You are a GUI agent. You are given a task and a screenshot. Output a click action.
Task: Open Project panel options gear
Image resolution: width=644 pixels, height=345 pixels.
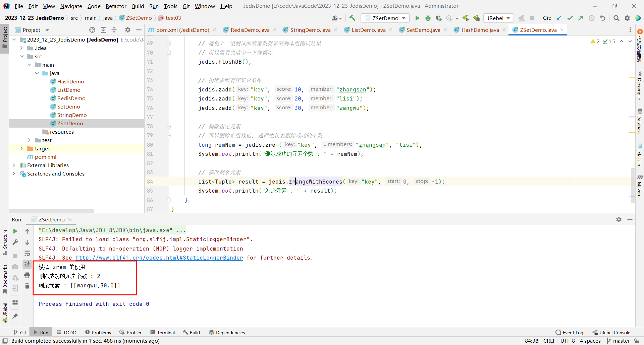coord(128,30)
